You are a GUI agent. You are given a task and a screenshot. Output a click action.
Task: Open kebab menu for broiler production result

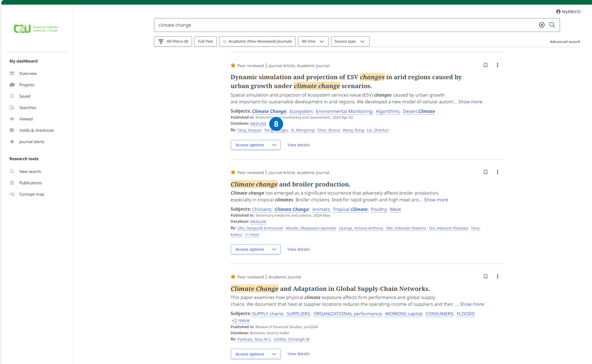[497, 172]
